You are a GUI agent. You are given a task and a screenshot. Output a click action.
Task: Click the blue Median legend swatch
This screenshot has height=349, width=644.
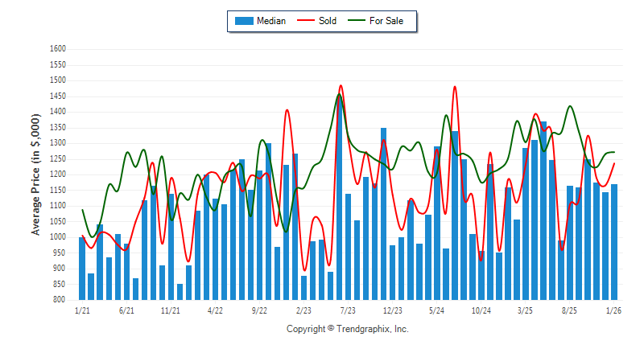pyautogui.click(x=243, y=21)
